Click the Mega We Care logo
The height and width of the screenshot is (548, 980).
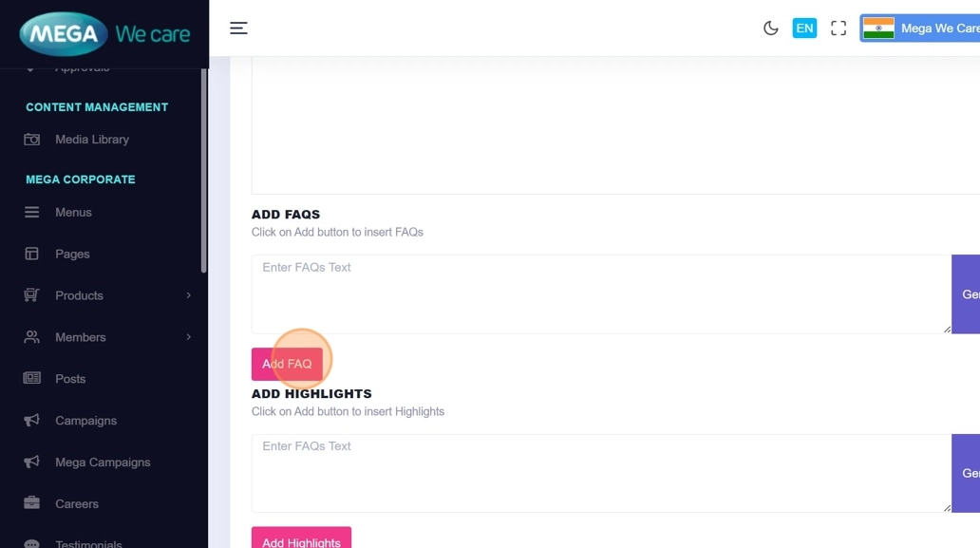click(104, 35)
